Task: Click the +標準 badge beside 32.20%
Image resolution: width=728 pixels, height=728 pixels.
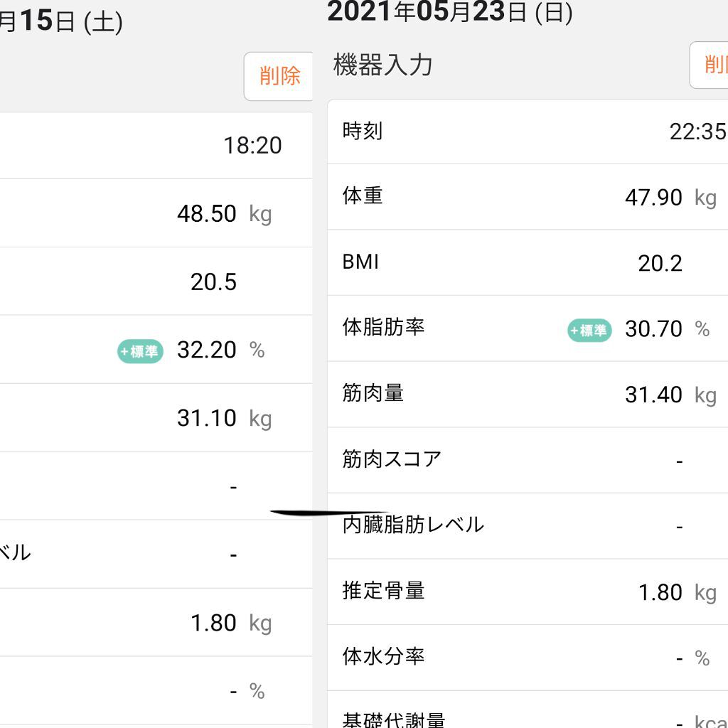Action: pyautogui.click(x=140, y=351)
